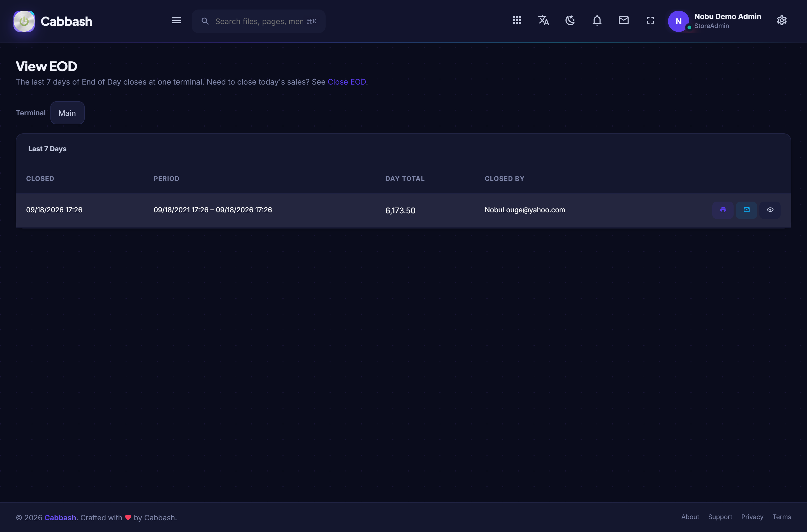807x532 pixels.
Task: Click the Cabbash brand name in header
Action: (66, 21)
